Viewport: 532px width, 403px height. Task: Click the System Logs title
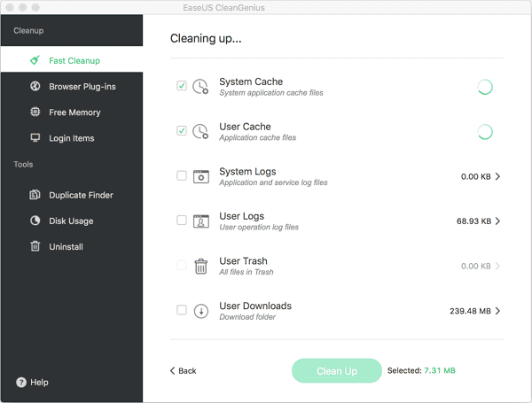(x=247, y=172)
